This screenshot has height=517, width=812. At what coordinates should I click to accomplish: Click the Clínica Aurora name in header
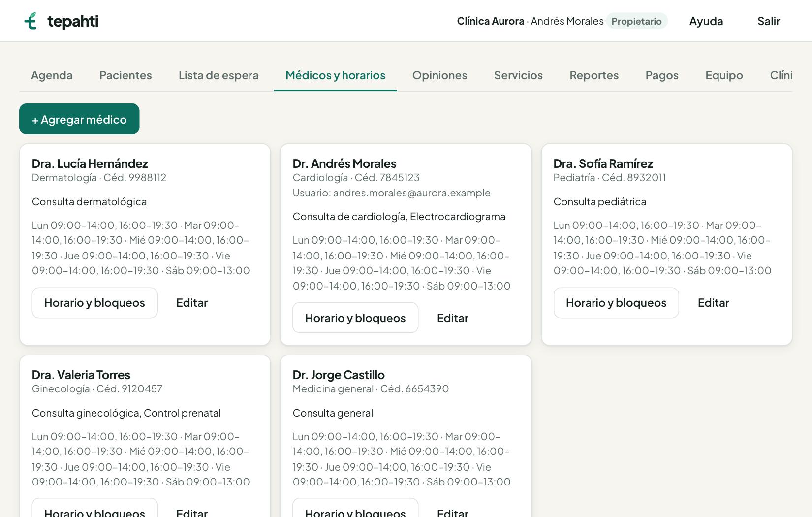click(491, 21)
